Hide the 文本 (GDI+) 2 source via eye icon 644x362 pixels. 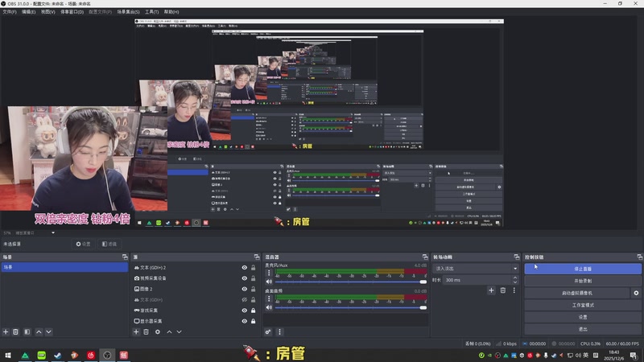coord(245,268)
